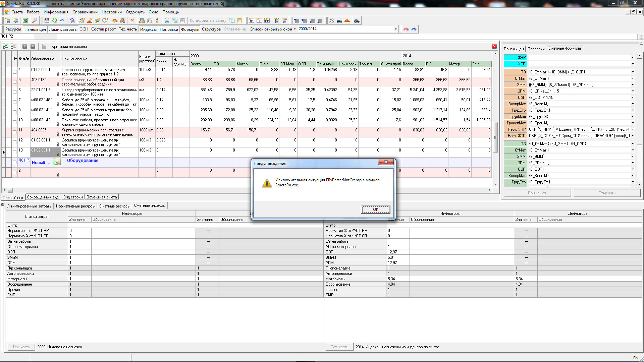Switch to Объектная смета tab
This screenshot has width=644, height=362.
pos(102,197)
